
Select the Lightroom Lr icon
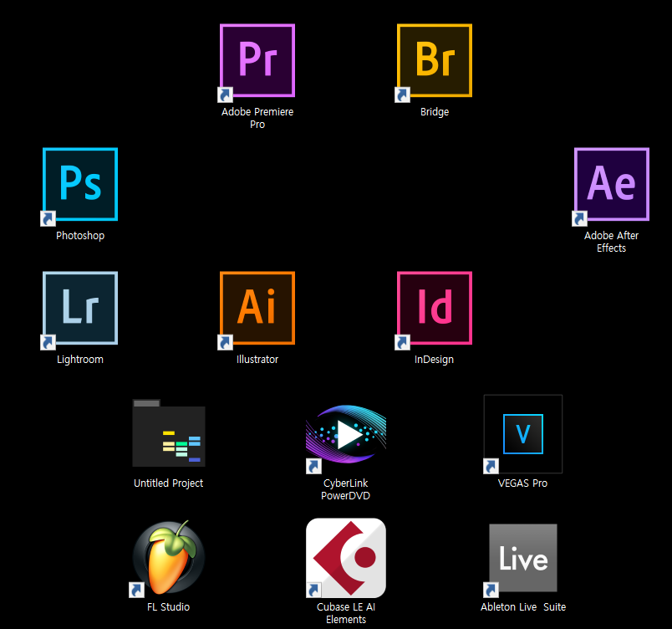(80, 308)
